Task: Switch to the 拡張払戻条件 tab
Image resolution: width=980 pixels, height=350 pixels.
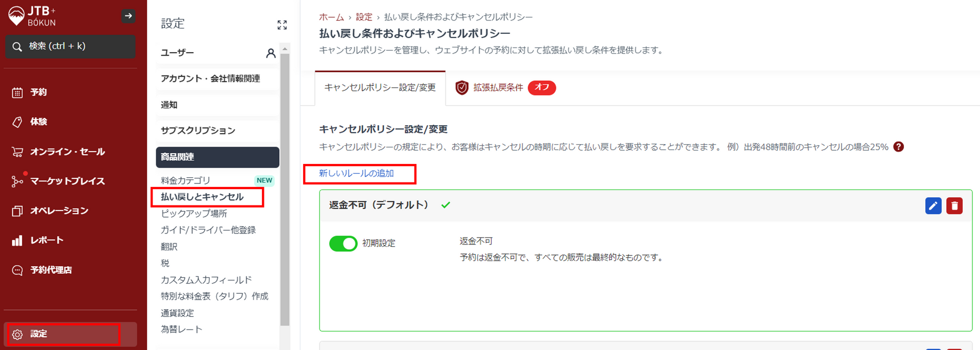Action: pos(498,88)
